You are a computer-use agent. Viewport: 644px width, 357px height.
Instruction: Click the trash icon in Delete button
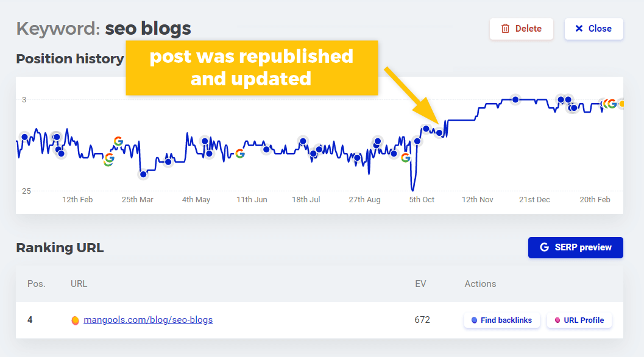505,29
